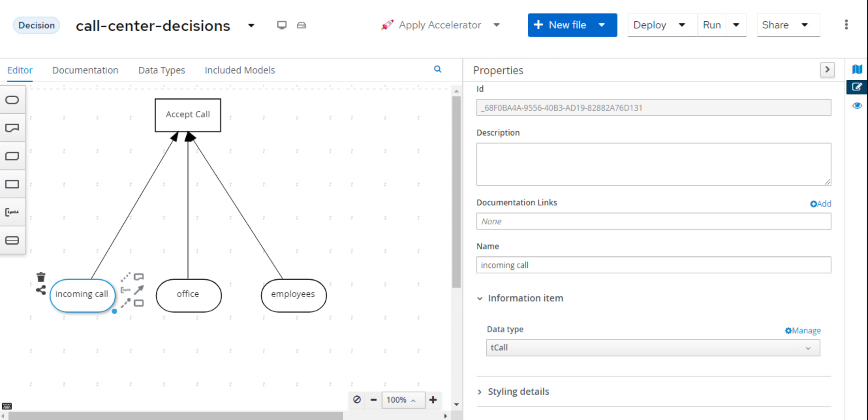The width and height of the screenshot is (868, 420).
Task: Switch to the Included Models tab
Action: click(x=240, y=70)
